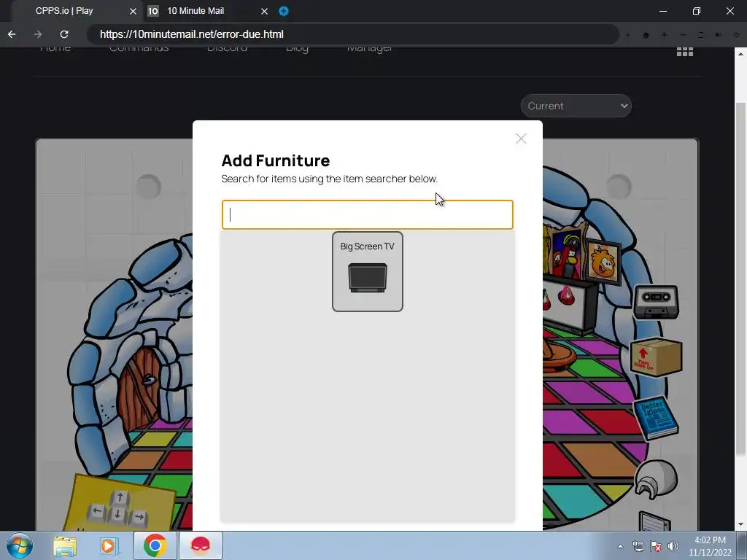Close the CPPS.io Play tab
Viewport: 747px width, 560px height.
(x=133, y=11)
